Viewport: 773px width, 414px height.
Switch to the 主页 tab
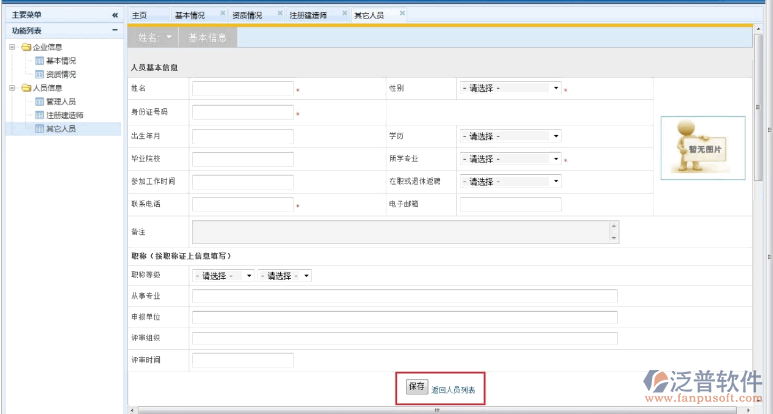coord(140,15)
